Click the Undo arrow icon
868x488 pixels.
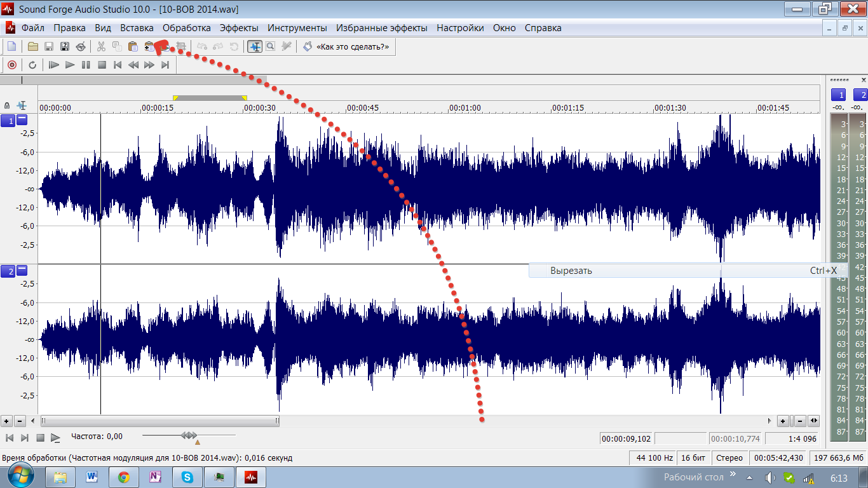(x=202, y=46)
